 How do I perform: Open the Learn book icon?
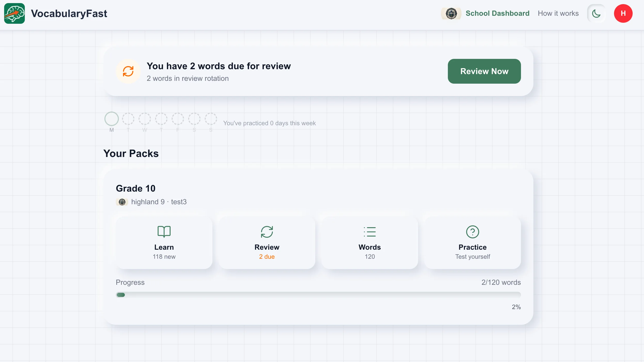[x=164, y=232]
